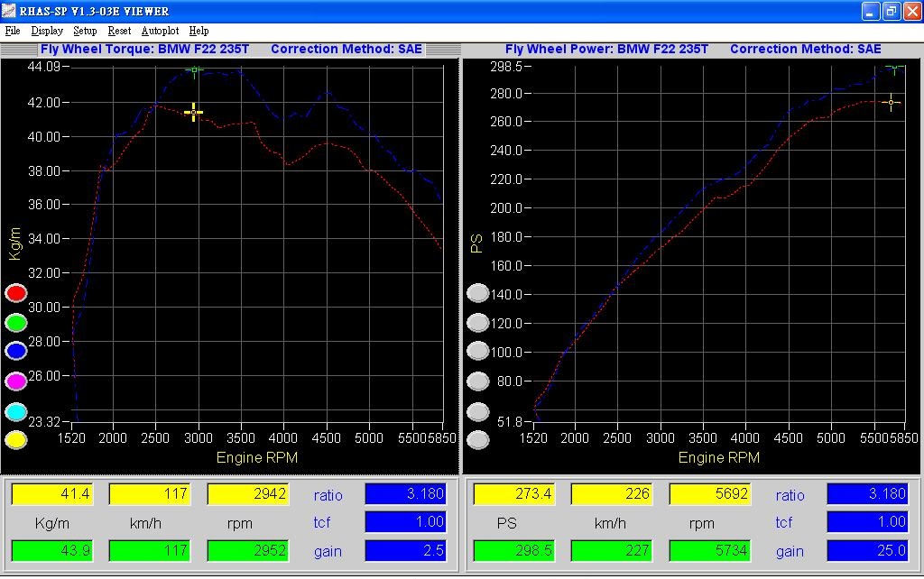Screen dimensions: 924x579
Task: Open the Autoplot menu
Action: [160, 30]
